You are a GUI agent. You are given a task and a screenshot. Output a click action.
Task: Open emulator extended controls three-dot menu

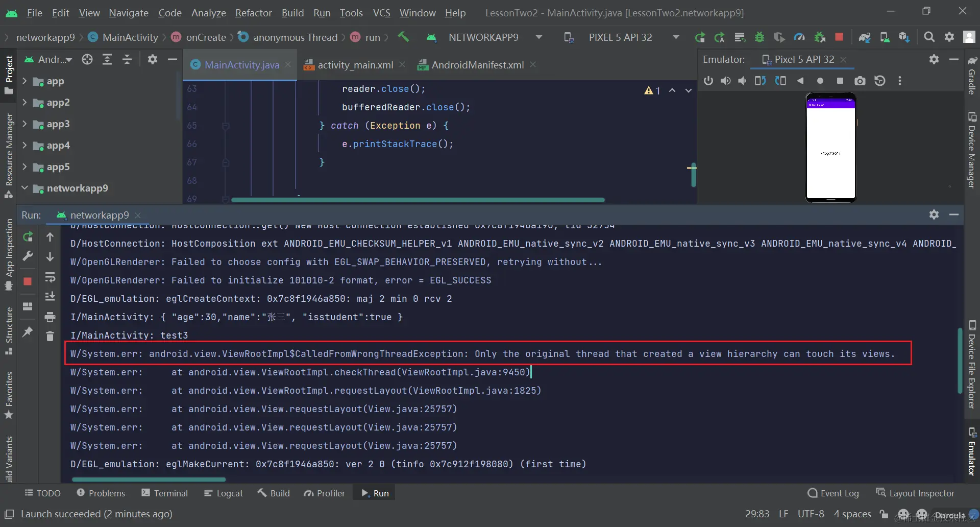pyautogui.click(x=900, y=81)
